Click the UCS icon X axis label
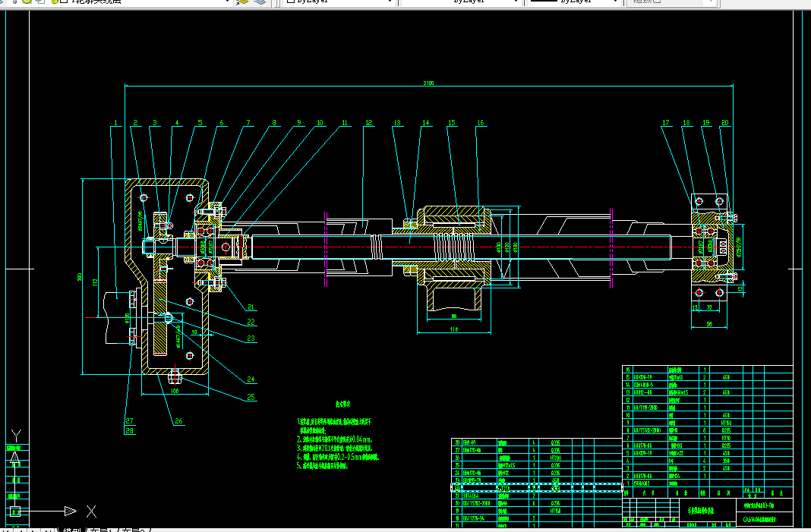 point(92,512)
